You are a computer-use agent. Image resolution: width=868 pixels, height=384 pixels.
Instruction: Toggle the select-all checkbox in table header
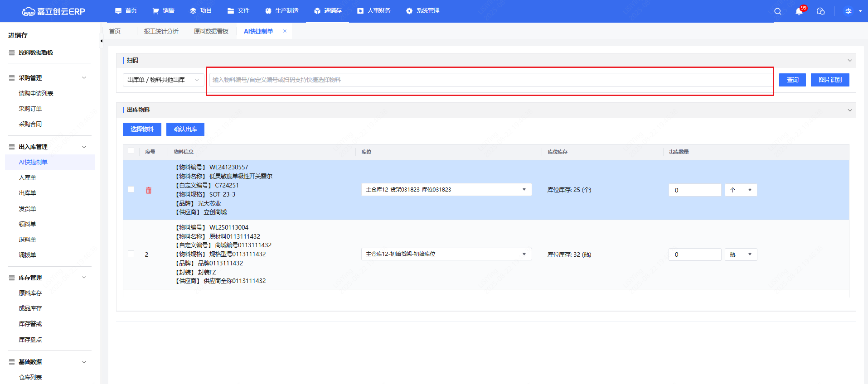(x=131, y=151)
